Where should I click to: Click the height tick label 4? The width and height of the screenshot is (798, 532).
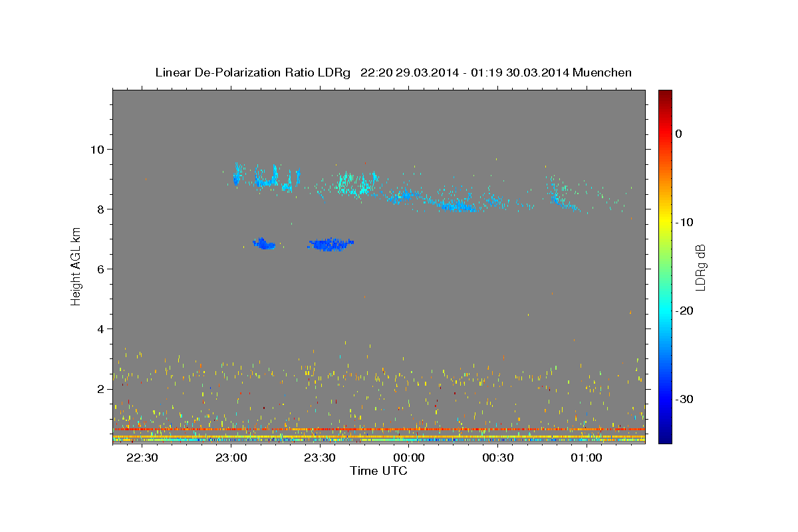102,329
